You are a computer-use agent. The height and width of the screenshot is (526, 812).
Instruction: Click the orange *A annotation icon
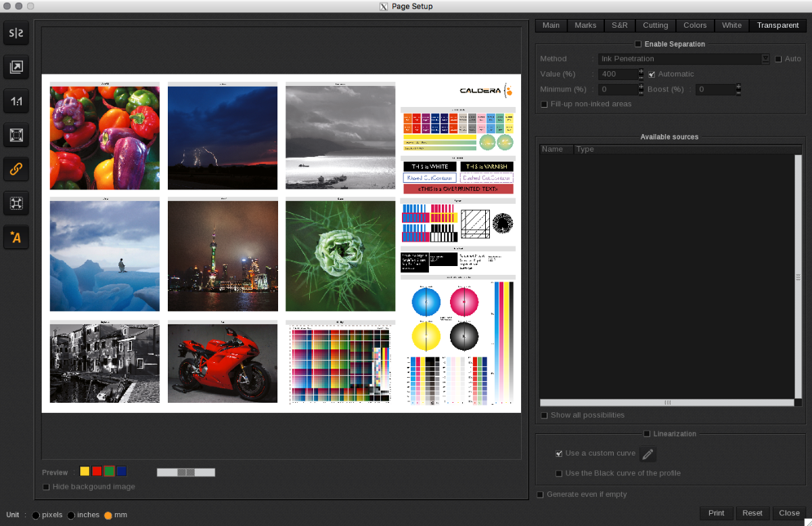point(16,237)
